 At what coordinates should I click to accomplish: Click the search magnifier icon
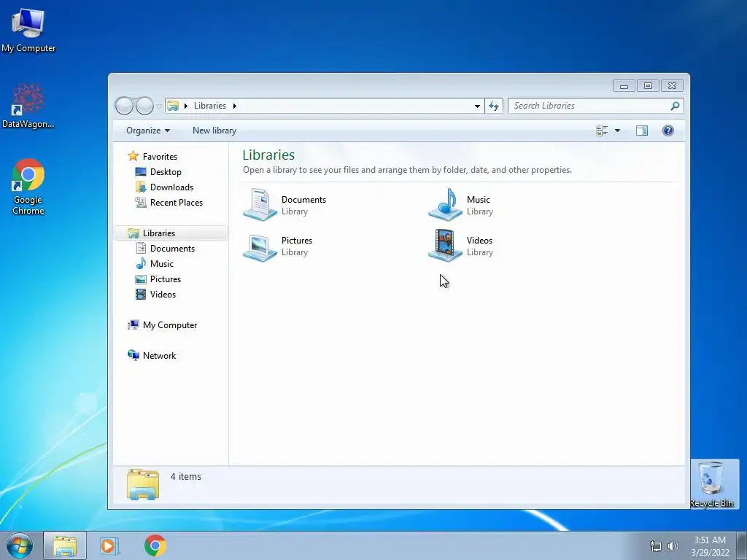click(x=675, y=106)
